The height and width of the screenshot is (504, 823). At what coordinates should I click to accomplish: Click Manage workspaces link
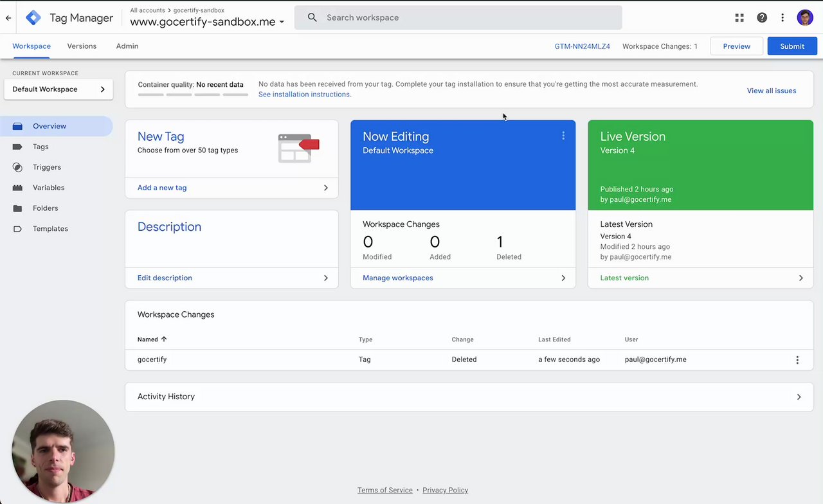tap(398, 278)
